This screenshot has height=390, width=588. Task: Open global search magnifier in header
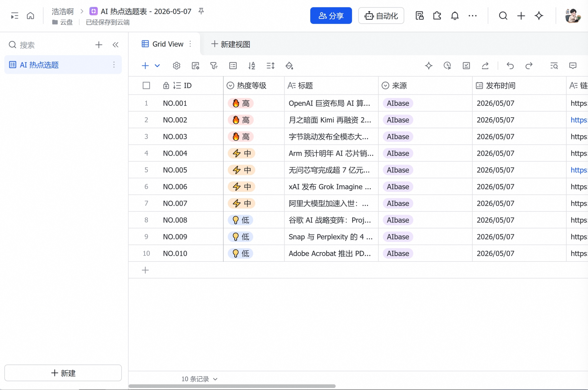pyautogui.click(x=503, y=16)
